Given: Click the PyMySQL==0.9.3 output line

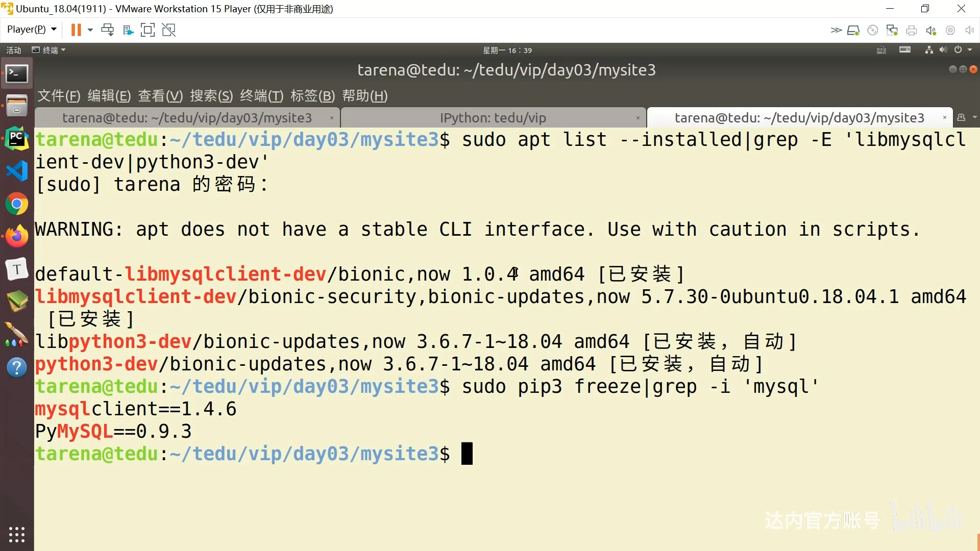Looking at the screenshot, I should [x=113, y=431].
